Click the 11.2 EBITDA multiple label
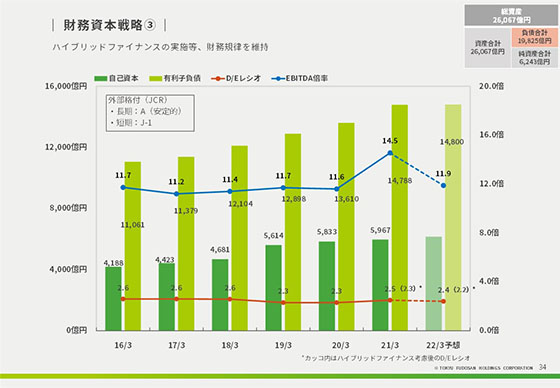The width and height of the screenshot is (560, 388). pos(176,182)
